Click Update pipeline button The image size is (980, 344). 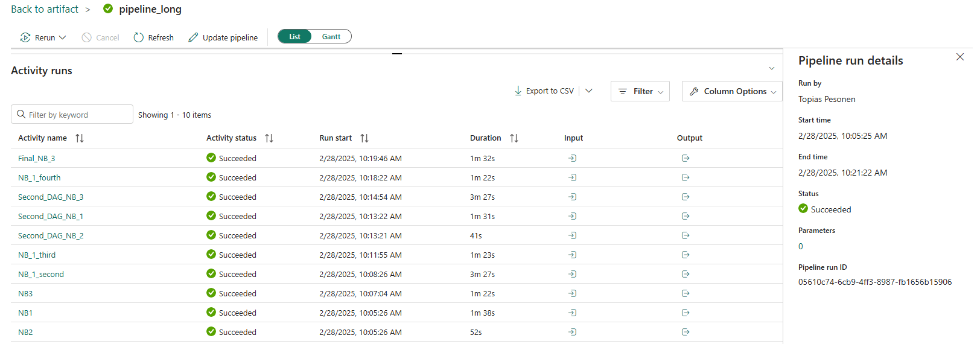[223, 37]
